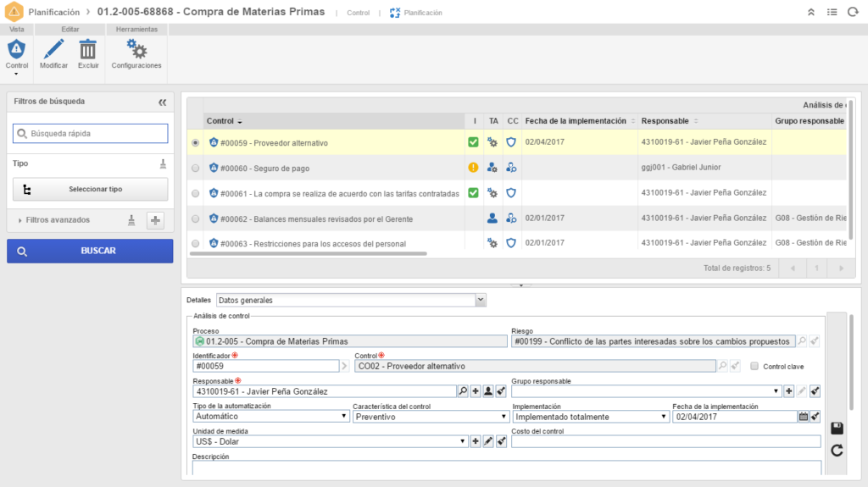Click the refresh icon at top right

pos(853,12)
